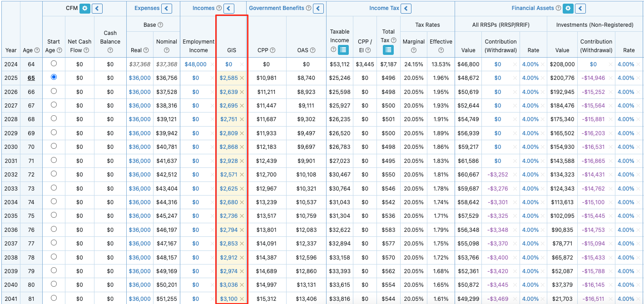Viewport: 644px width, 304px height.
Task: Select the Start Age radio at age 75
Action: [54, 216]
